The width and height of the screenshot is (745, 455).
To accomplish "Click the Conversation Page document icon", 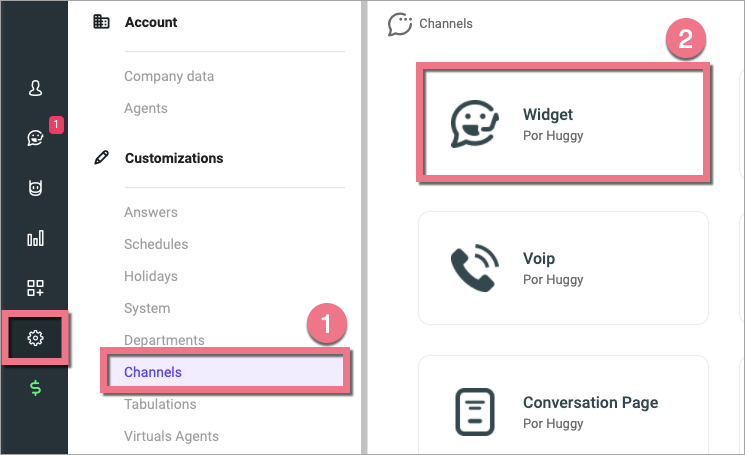I will pos(473,411).
